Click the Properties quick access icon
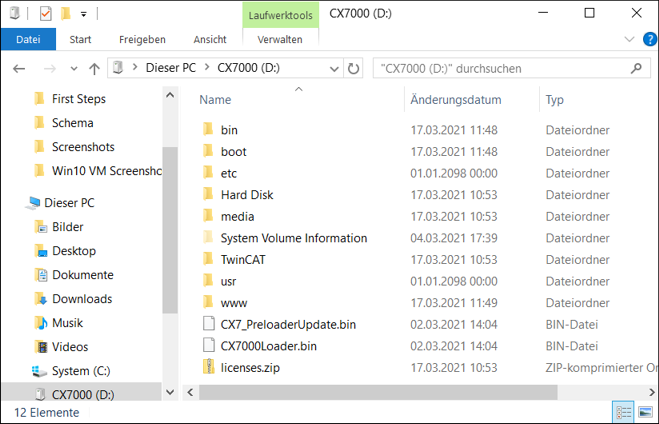The width and height of the screenshot is (659, 424). (45, 14)
